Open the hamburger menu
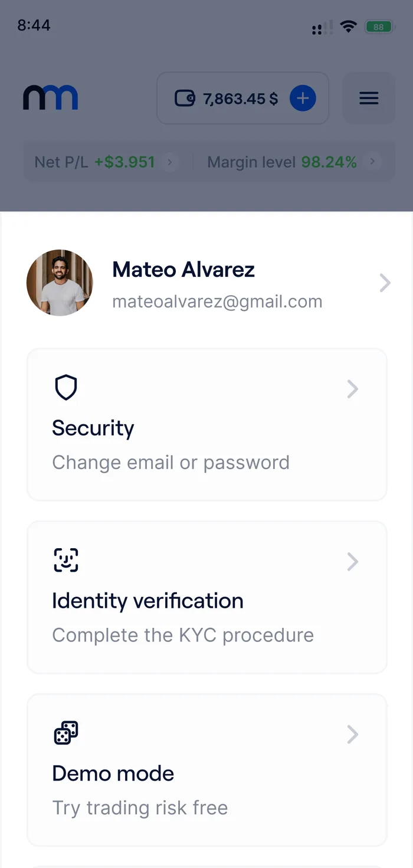Screen dimensions: 413x868 pyautogui.click(x=369, y=98)
